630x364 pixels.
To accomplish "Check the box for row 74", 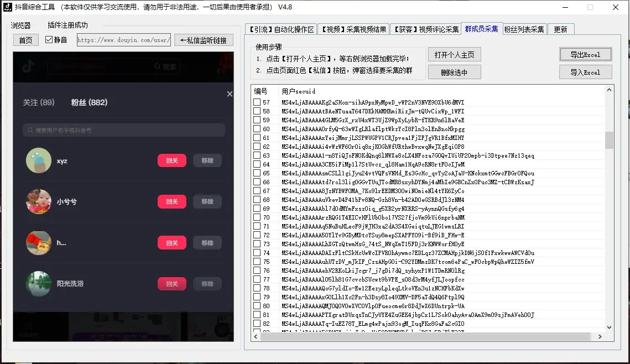I will 257,252.
